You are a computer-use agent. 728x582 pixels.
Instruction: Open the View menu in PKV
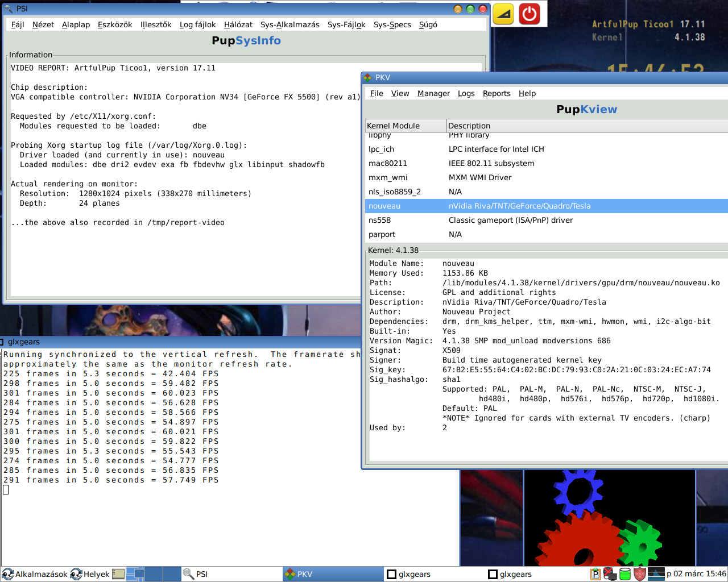(400, 93)
